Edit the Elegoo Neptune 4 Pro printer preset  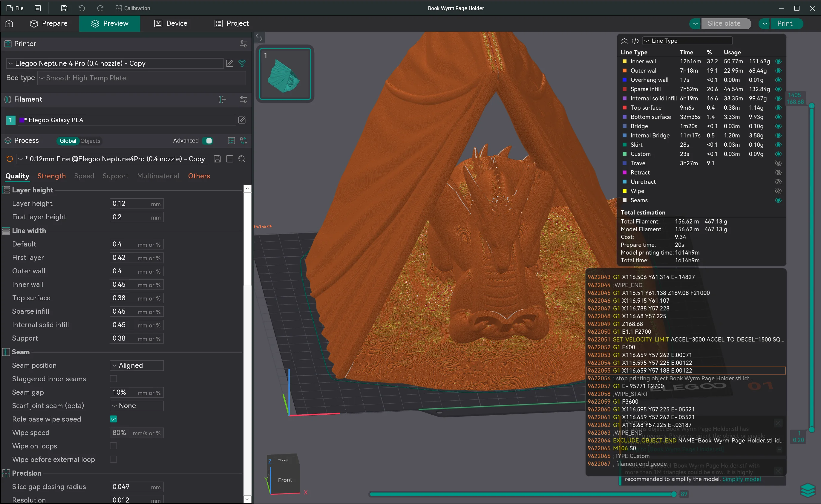(x=230, y=63)
